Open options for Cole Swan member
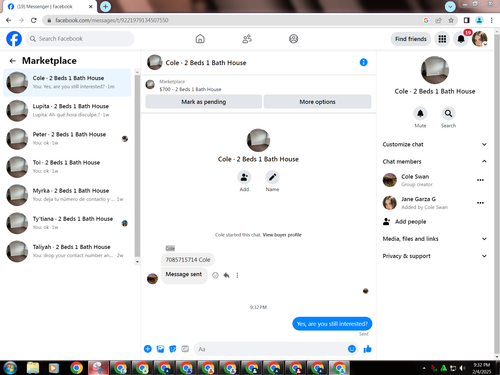The height and width of the screenshot is (375, 500). (480, 180)
